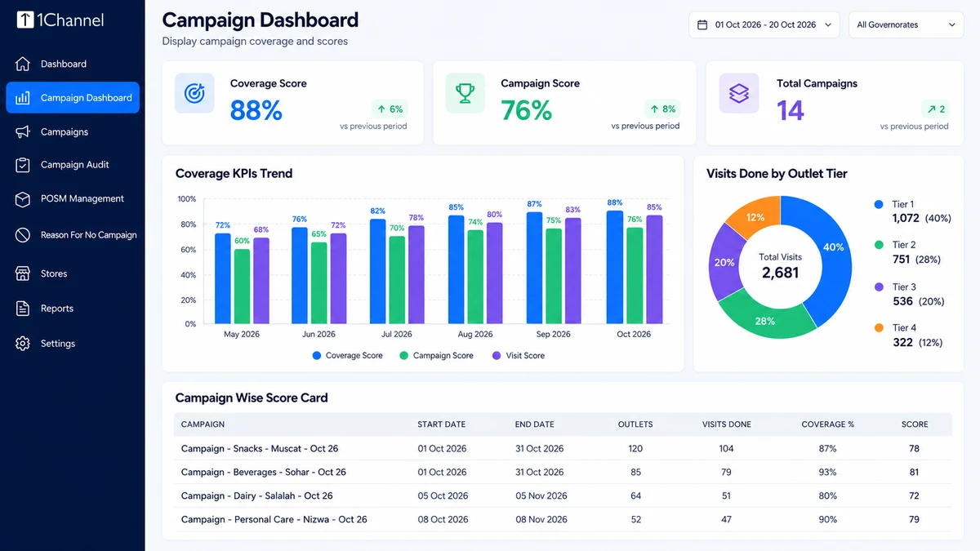Viewport: 980px width, 551px height.
Task: Sort table by SCORE column header
Action: (915, 424)
